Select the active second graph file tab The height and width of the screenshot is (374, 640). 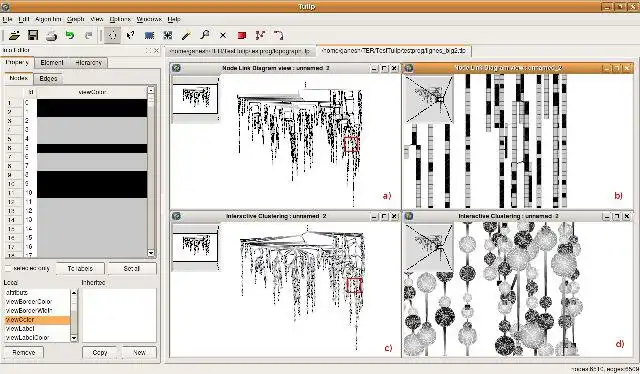pyautogui.click(x=393, y=51)
